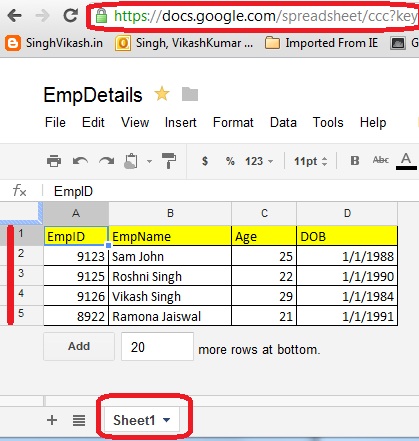Viewport: 419px width, 441px height.
Task: Open the Sheet1 tab dropdown arrow
Action: [x=167, y=420]
